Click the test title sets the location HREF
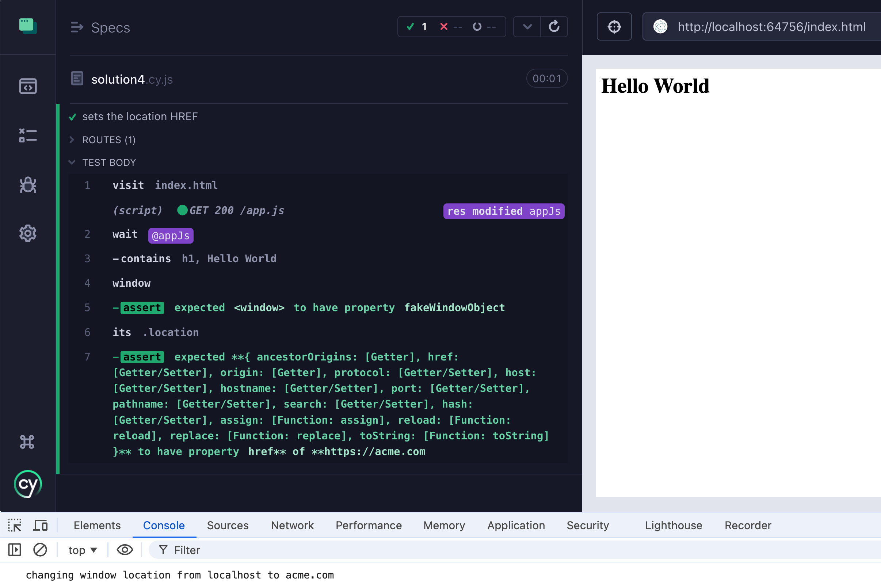881x588 pixels. point(140,117)
